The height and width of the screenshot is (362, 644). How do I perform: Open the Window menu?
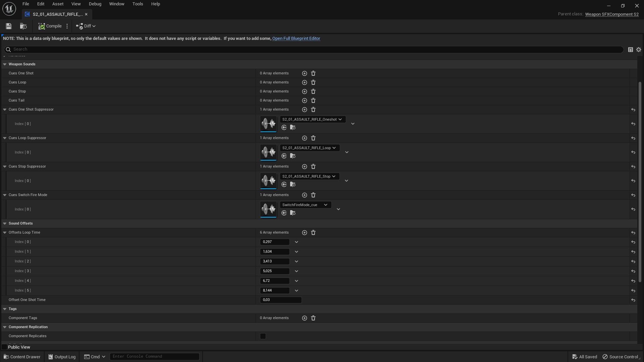(x=116, y=4)
